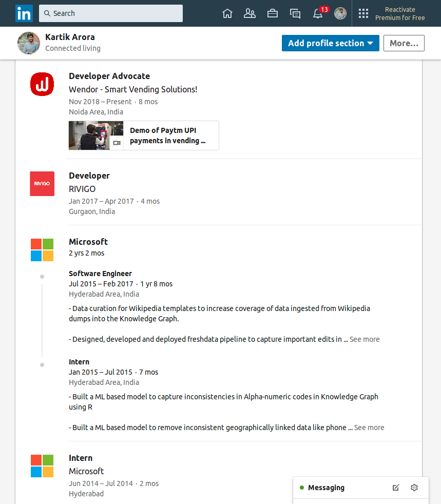441x504 pixels.
Task: Click Kartik Arora name in sticky header
Action: [70, 37]
